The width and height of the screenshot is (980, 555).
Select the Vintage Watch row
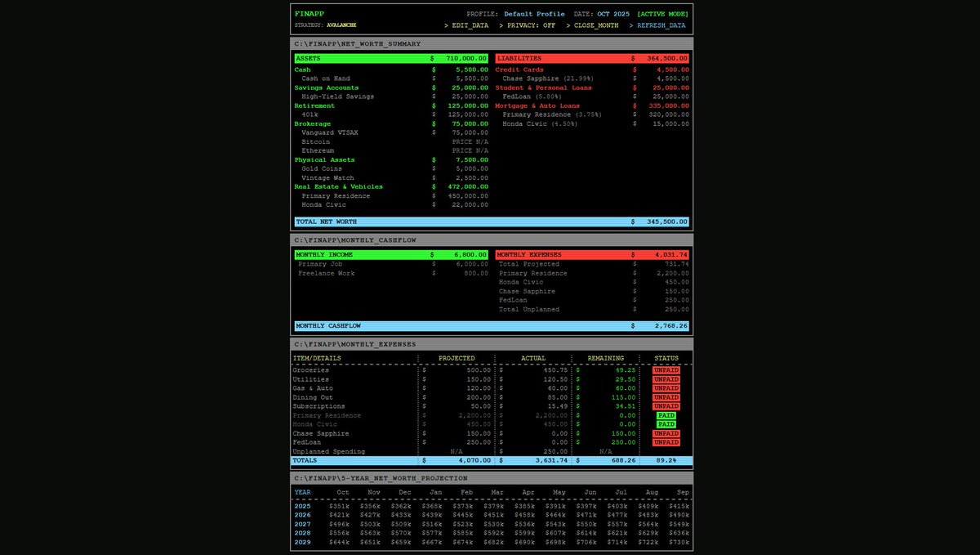(391, 177)
